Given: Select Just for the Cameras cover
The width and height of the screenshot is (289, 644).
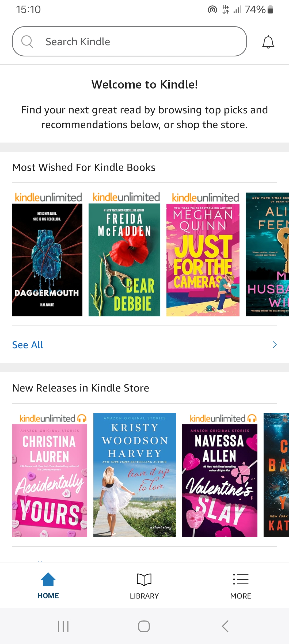Looking at the screenshot, I should (x=203, y=254).
